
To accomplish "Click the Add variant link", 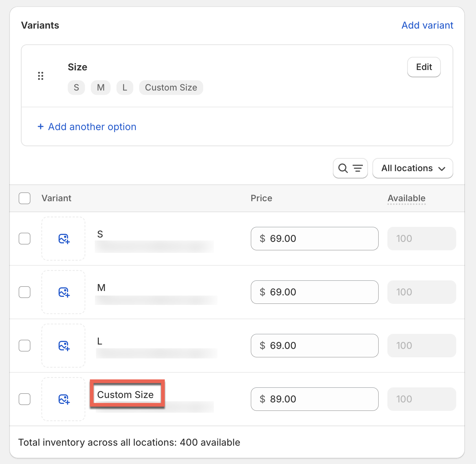I will pyautogui.click(x=427, y=25).
